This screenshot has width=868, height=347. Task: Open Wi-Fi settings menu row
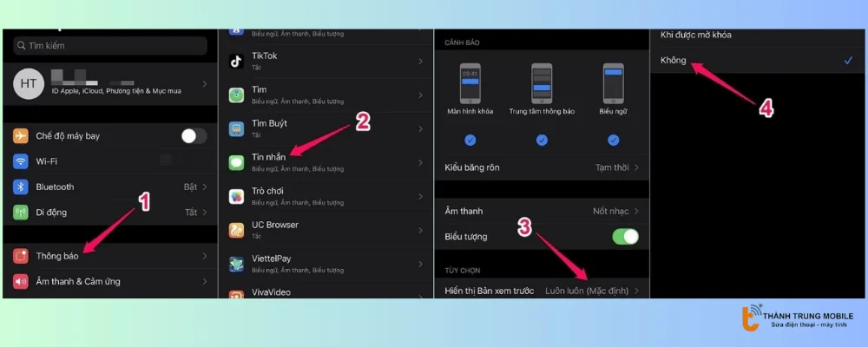[111, 161]
